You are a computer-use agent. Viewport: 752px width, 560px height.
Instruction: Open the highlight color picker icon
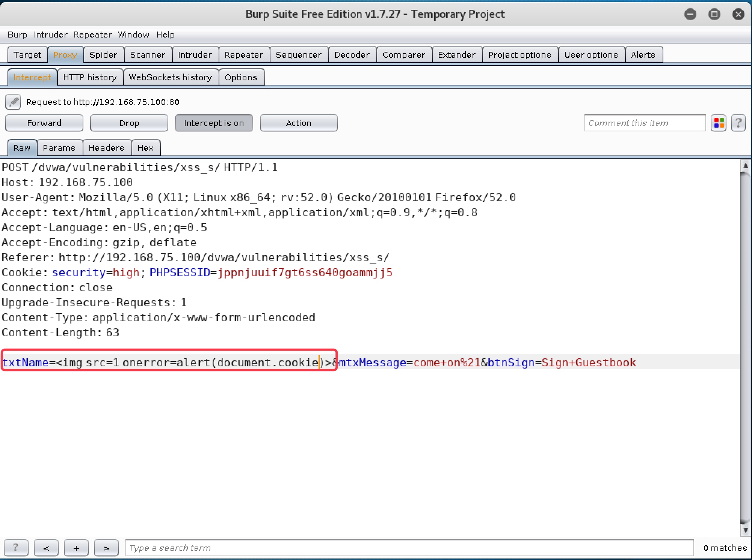pyautogui.click(x=719, y=123)
